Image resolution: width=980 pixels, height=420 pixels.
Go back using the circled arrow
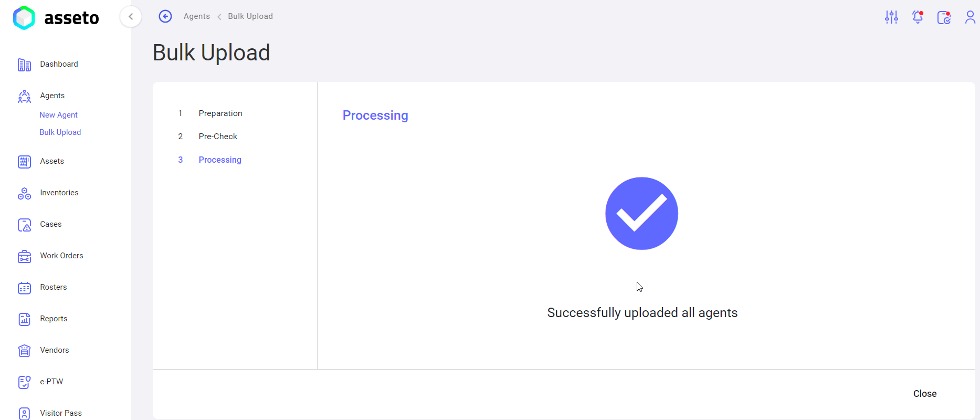[x=165, y=16]
